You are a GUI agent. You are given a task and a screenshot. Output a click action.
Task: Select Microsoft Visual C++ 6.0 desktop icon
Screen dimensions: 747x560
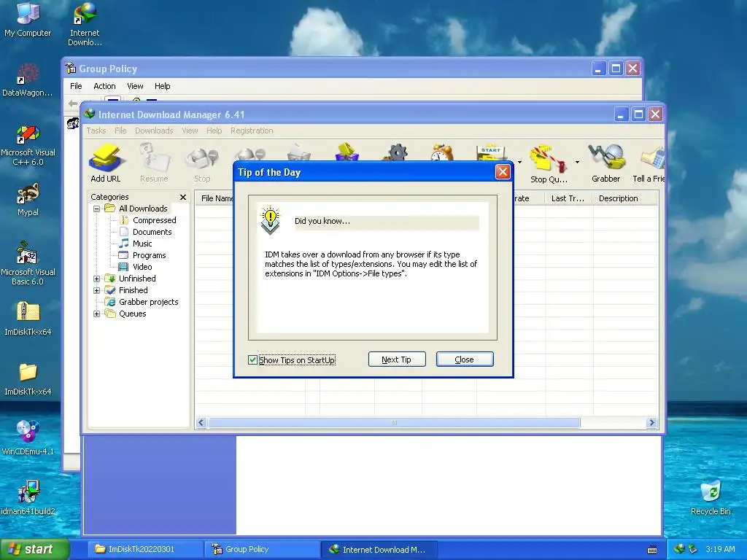28,145
